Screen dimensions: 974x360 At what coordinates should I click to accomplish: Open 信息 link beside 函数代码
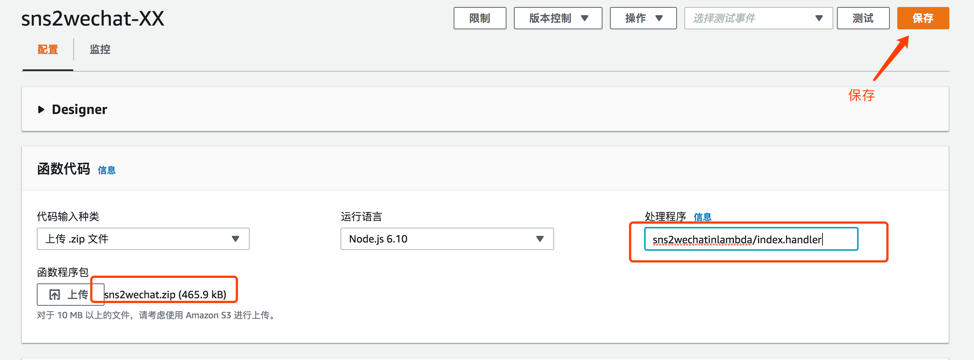point(107,170)
